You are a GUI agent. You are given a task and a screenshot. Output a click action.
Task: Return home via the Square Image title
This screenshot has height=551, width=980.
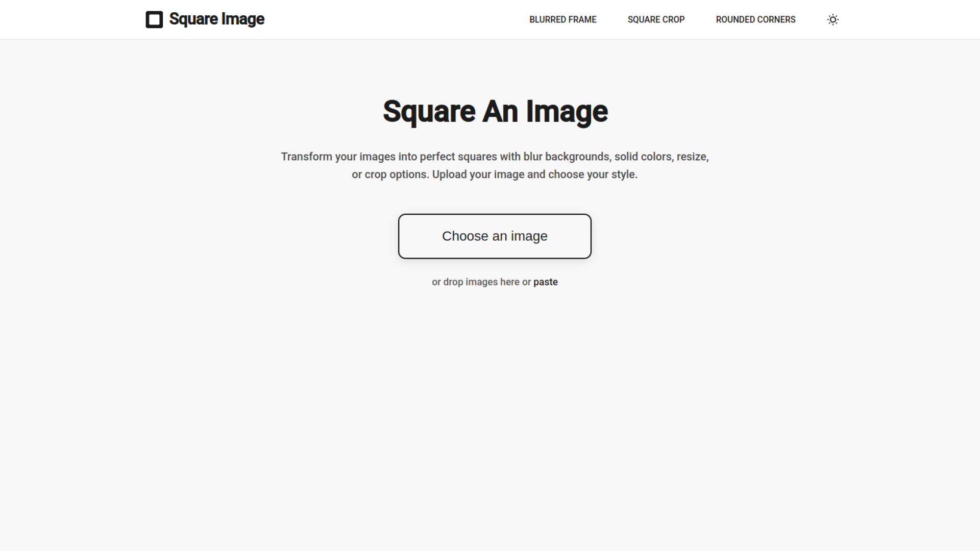click(x=216, y=19)
